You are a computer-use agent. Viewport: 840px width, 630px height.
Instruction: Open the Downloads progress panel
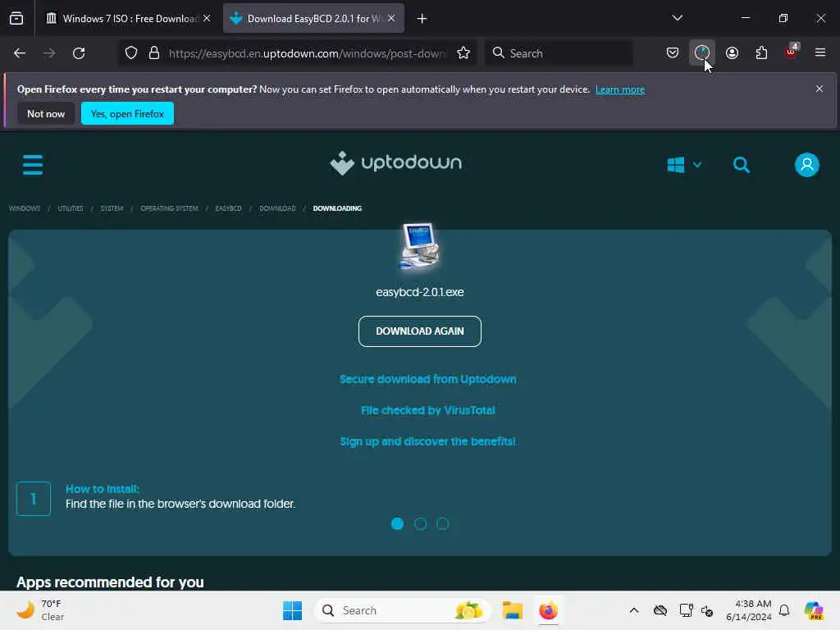click(x=702, y=52)
